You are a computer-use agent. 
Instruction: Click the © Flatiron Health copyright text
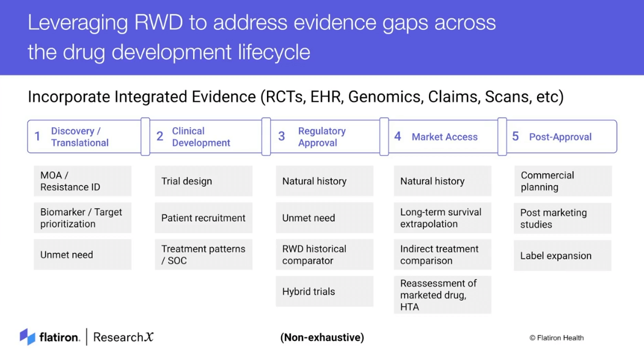point(557,338)
